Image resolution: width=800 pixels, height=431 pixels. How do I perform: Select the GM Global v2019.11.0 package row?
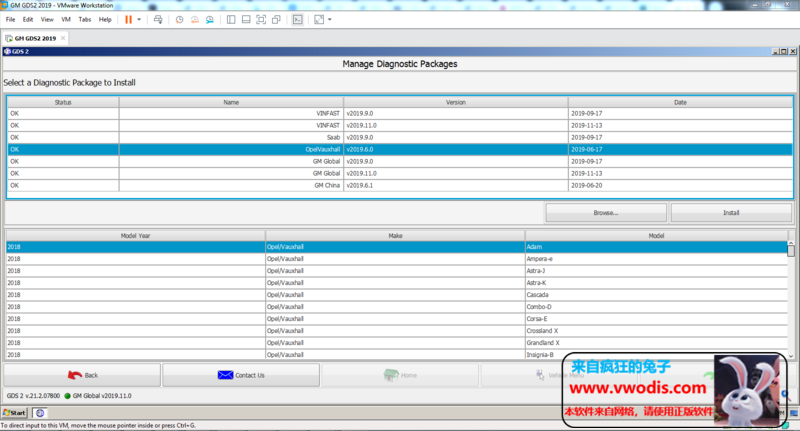click(400, 173)
